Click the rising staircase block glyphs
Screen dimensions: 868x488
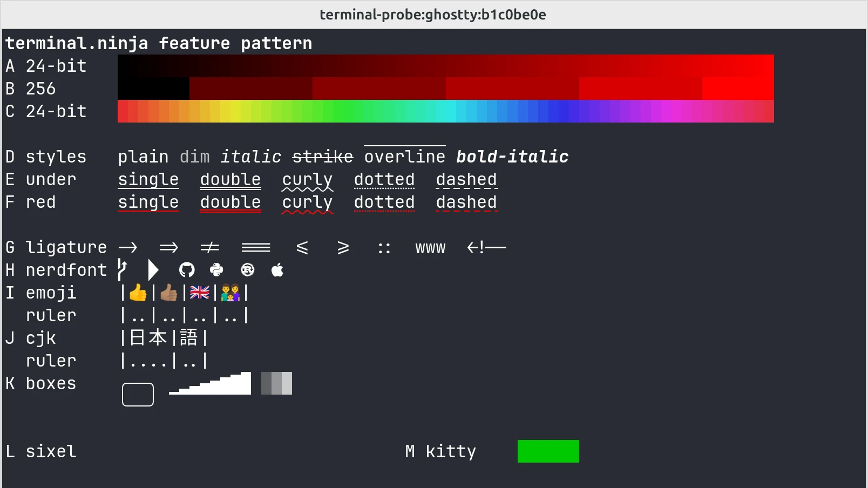pyautogui.click(x=210, y=383)
